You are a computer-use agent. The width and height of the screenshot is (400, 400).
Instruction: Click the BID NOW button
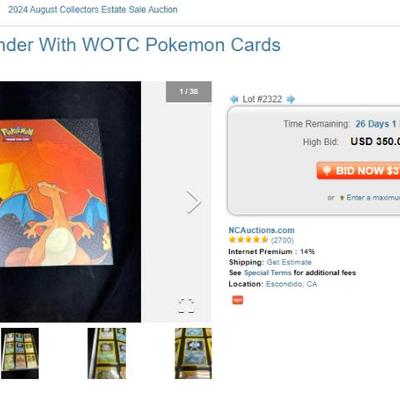click(358, 171)
